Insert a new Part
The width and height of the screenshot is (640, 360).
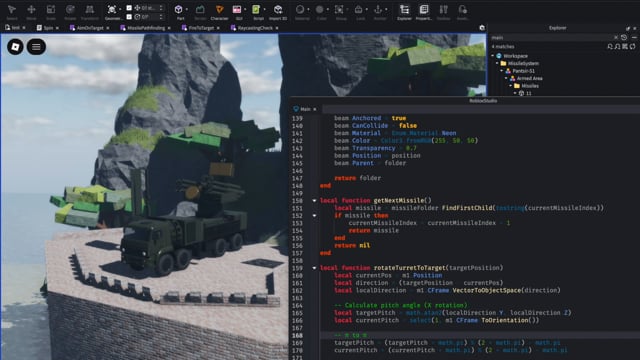(x=179, y=11)
